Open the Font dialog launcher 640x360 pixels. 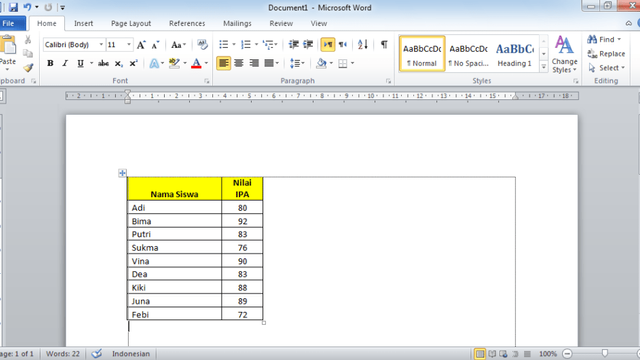coord(207,81)
